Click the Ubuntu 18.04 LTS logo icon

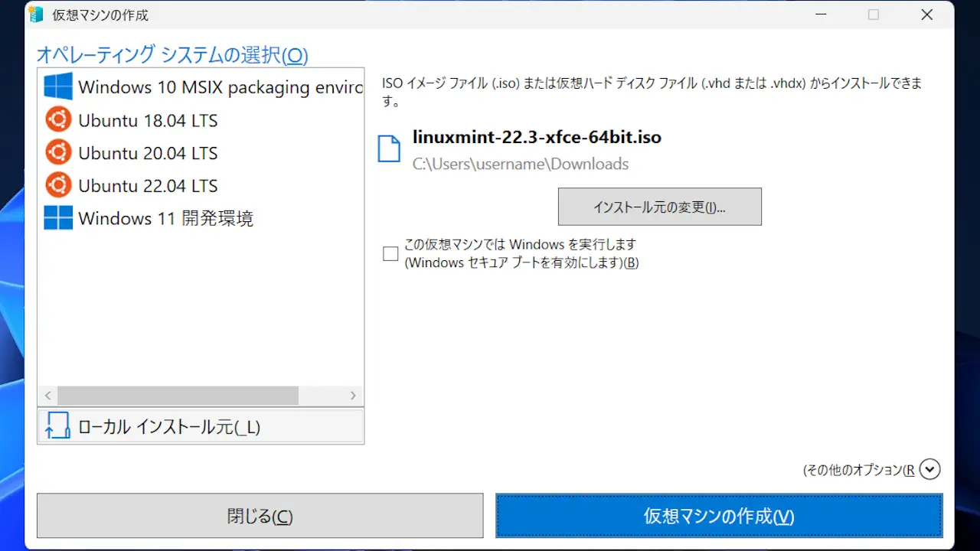pyautogui.click(x=58, y=120)
